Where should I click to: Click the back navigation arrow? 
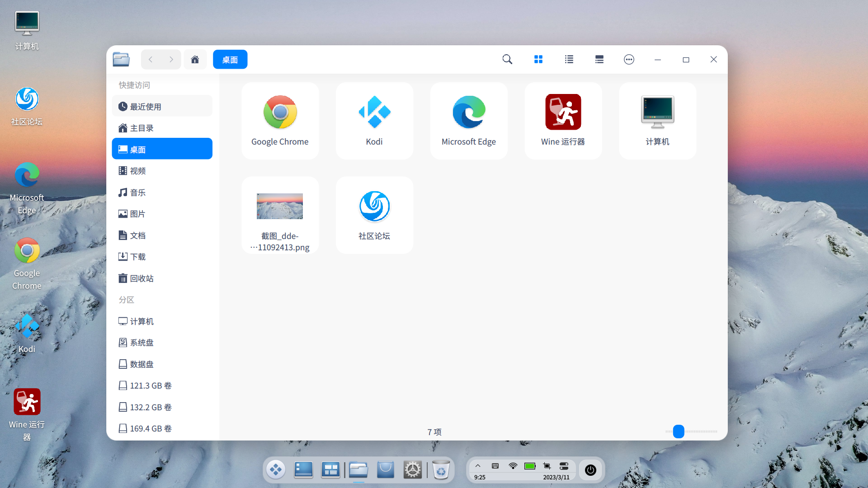(x=151, y=59)
